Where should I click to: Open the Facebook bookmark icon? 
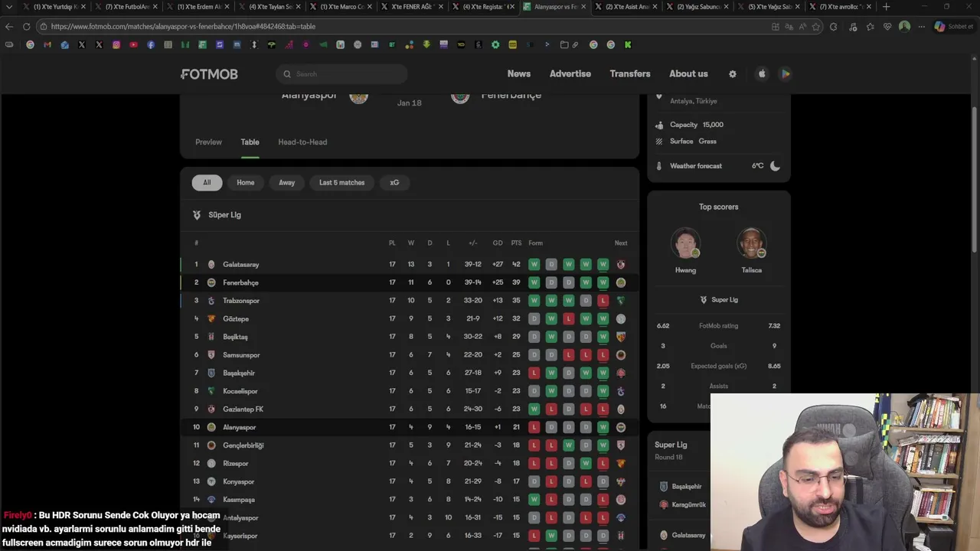point(151,45)
